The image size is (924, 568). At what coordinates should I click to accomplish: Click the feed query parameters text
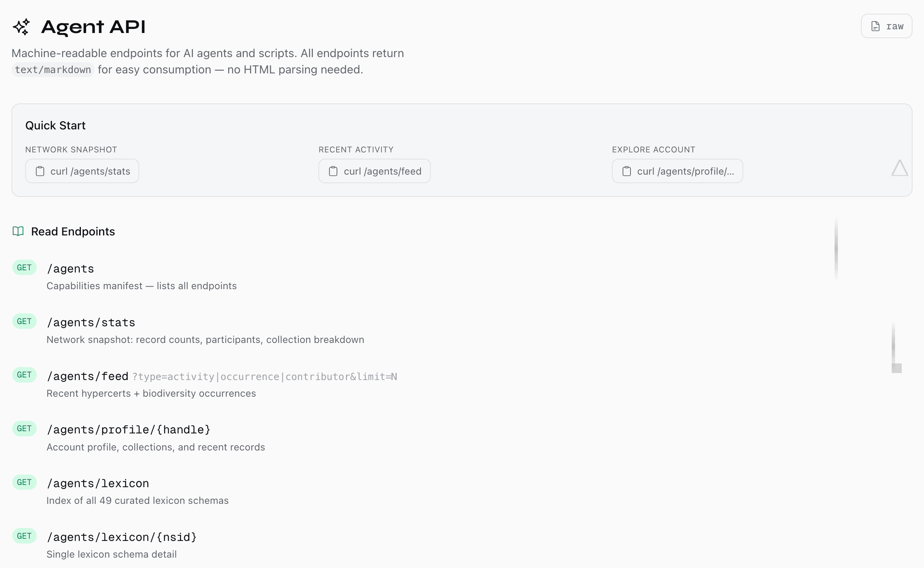click(265, 377)
